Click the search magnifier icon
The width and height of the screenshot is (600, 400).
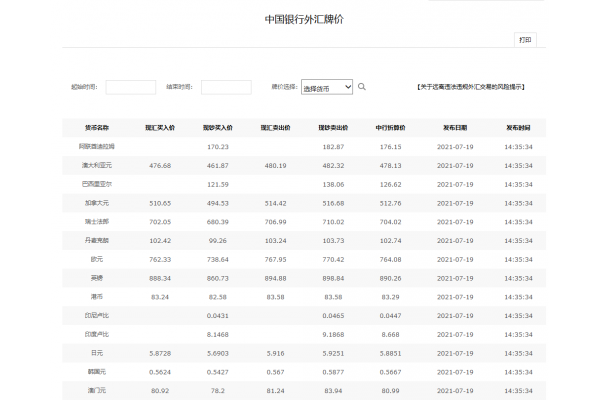362,87
